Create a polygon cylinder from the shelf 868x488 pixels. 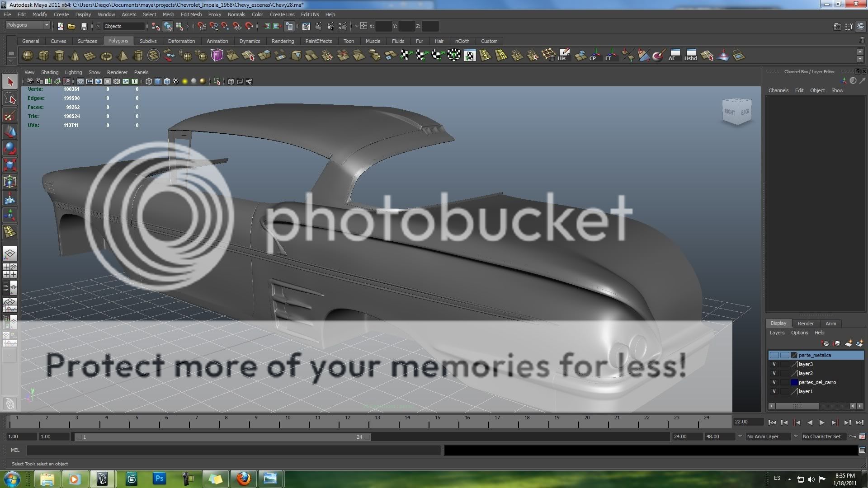59,56
